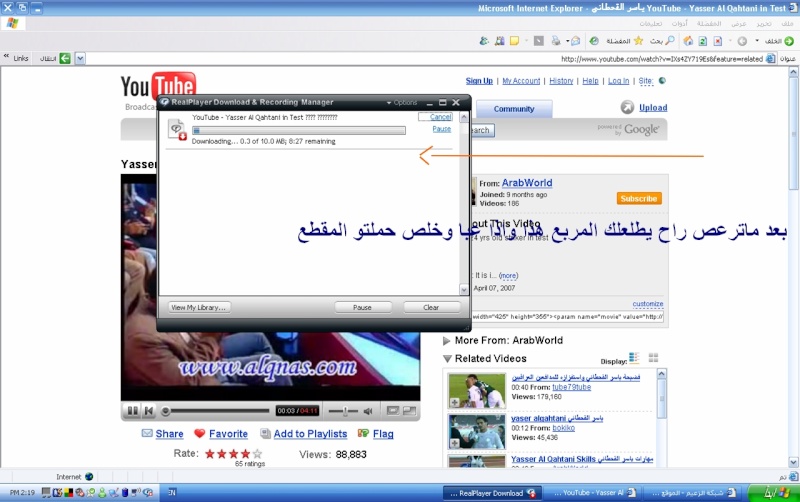Open the Back button history dropdown arrow
The width and height of the screenshot is (800, 502).
(757, 41)
